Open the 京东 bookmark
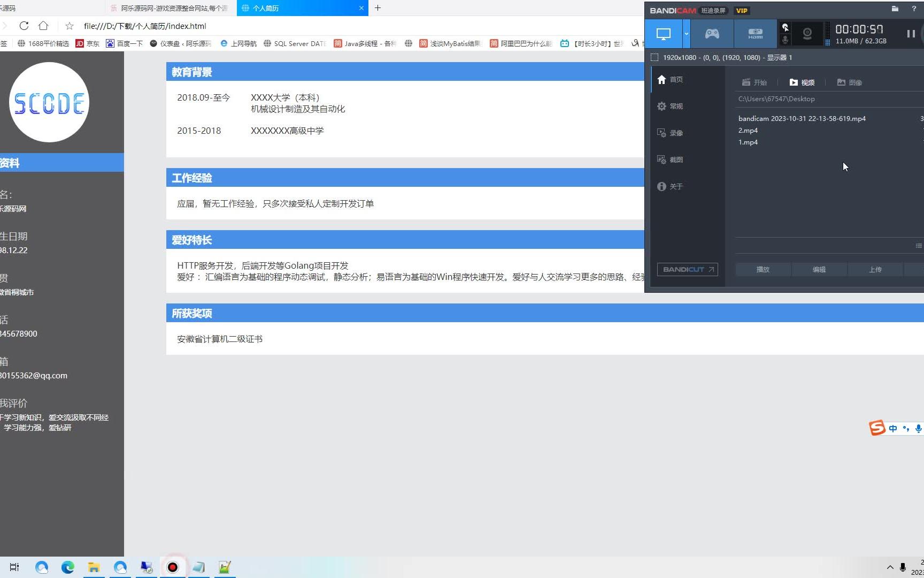Viewport: 924px width, 578px height. tap(88, 43)
